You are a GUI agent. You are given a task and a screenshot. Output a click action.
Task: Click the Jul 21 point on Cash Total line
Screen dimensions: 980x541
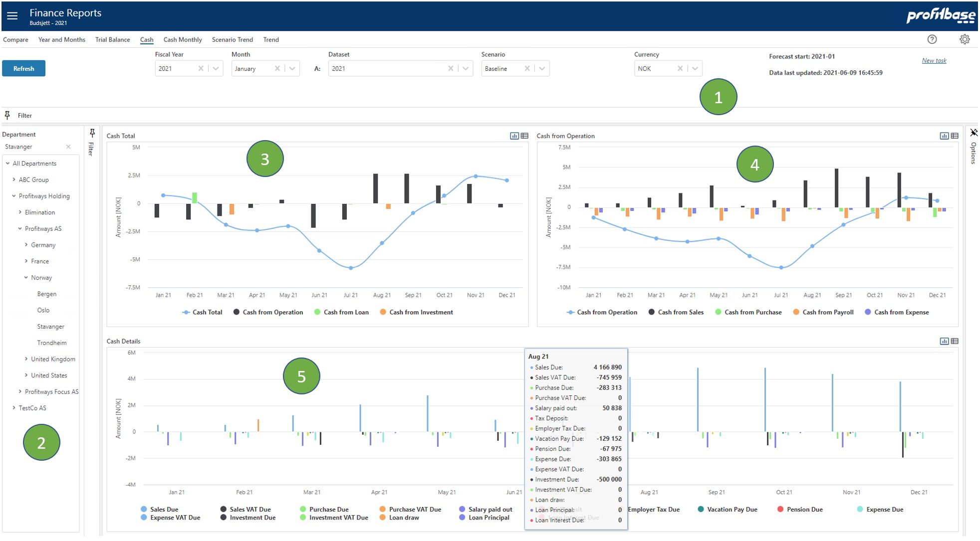tap(351, 268)
